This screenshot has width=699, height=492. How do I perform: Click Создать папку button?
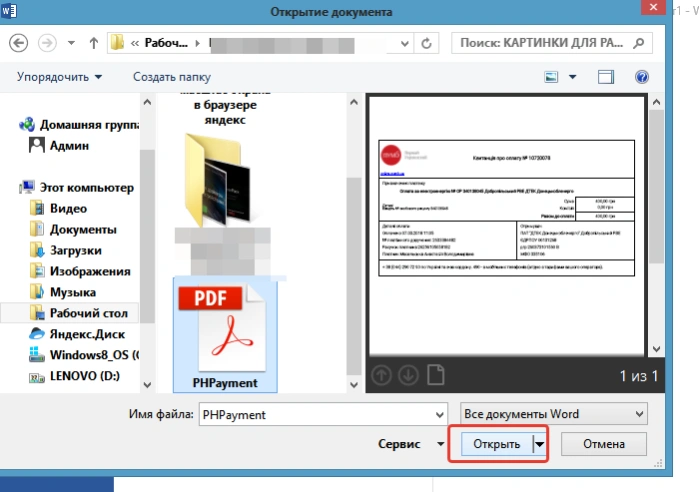tap(172, 77)
